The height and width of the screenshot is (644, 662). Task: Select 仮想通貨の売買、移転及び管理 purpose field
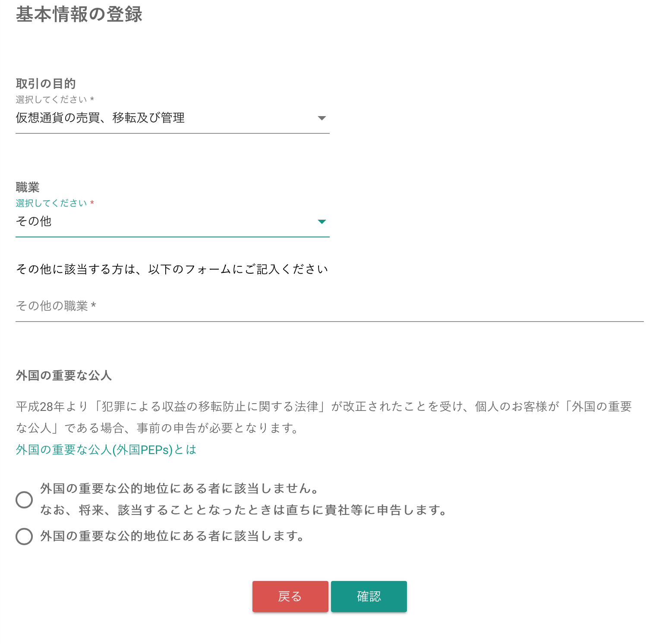(173, 118)
